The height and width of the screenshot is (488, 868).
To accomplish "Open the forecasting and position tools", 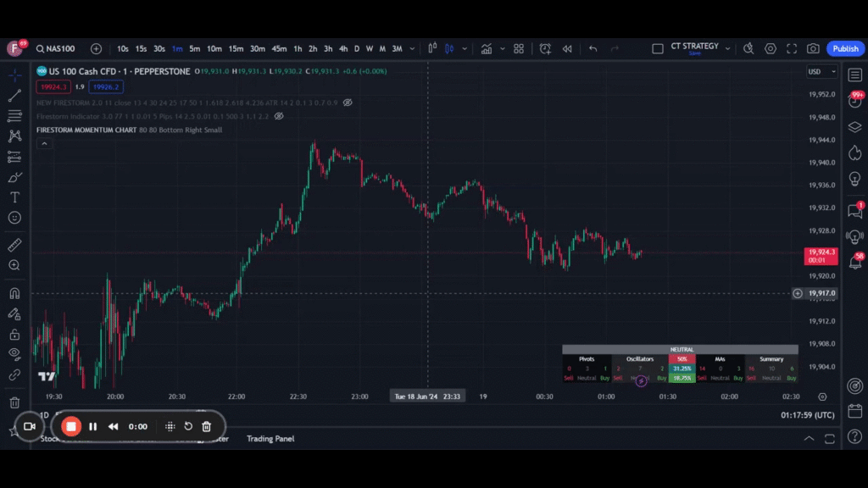I will 15,157.
